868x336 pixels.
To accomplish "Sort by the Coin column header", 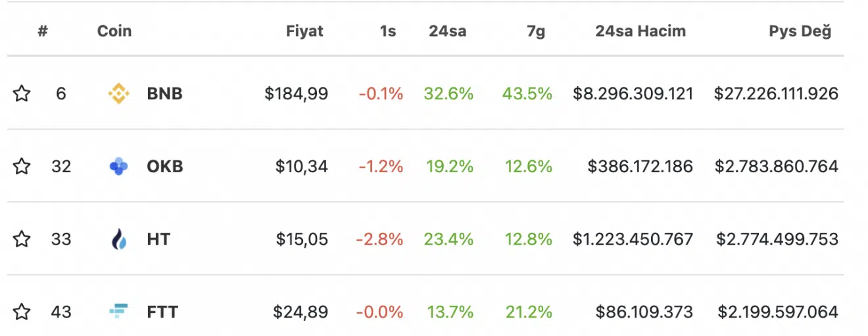I will (x=114, y=31).
